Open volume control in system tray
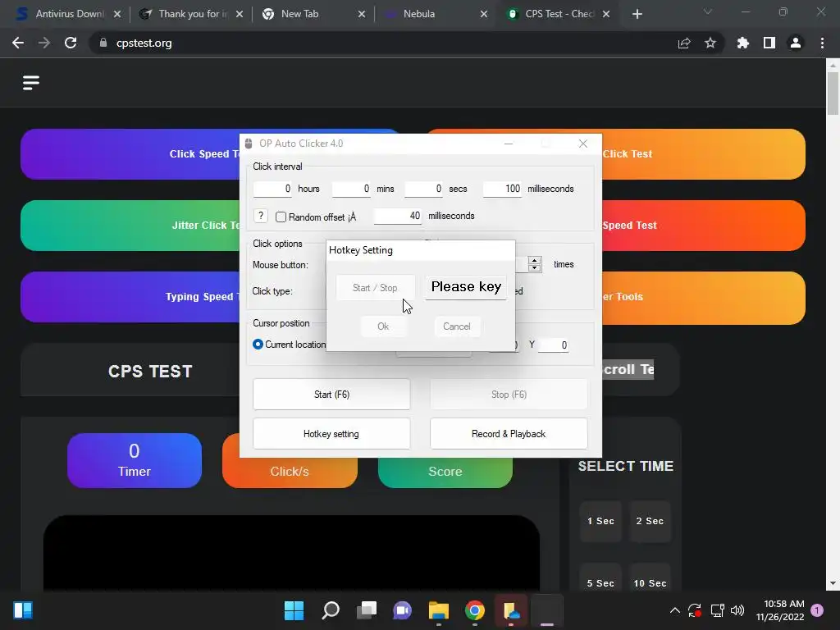This screenshot has width=840, height=630. [x=737, y=610]
